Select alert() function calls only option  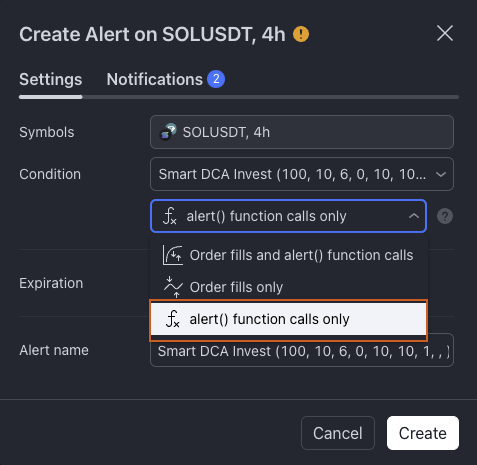click(289, 319)
